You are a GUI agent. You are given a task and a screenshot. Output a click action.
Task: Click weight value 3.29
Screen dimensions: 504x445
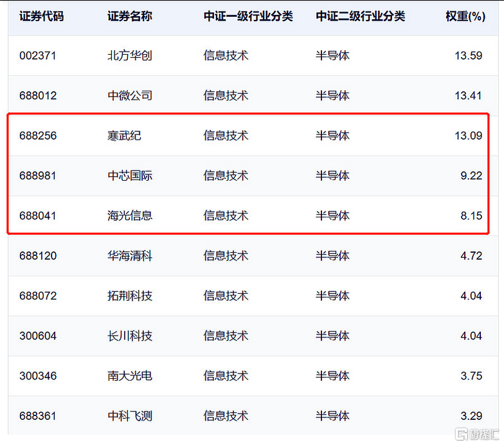(x=471, y=416)
